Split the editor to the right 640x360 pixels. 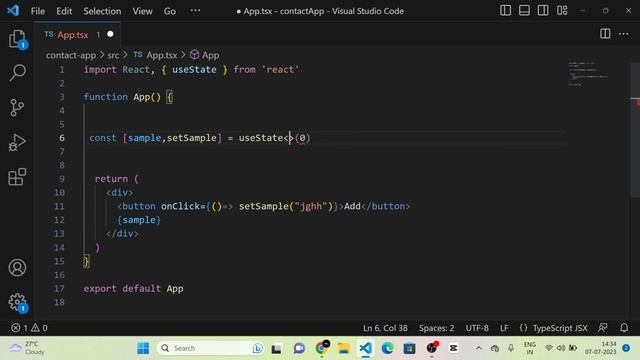[x=605, y=34]
